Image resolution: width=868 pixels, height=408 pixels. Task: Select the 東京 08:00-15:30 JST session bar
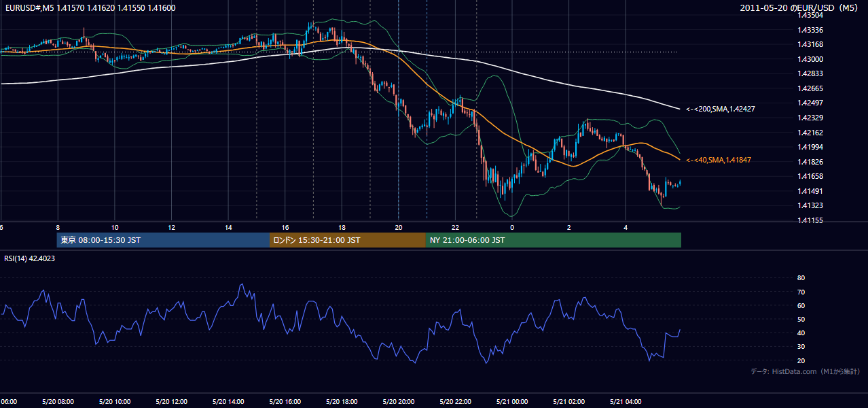coord(164,240)
